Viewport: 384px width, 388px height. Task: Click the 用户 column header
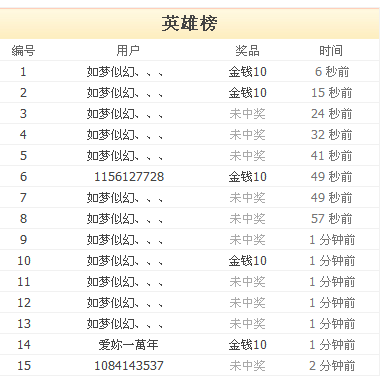128,51
